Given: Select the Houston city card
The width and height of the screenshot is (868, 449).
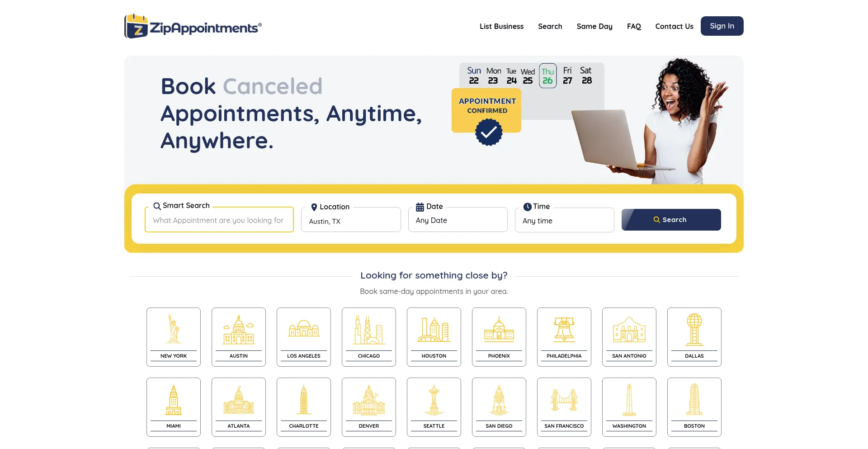Looking at the screenshot, I should tap(434, 337).
